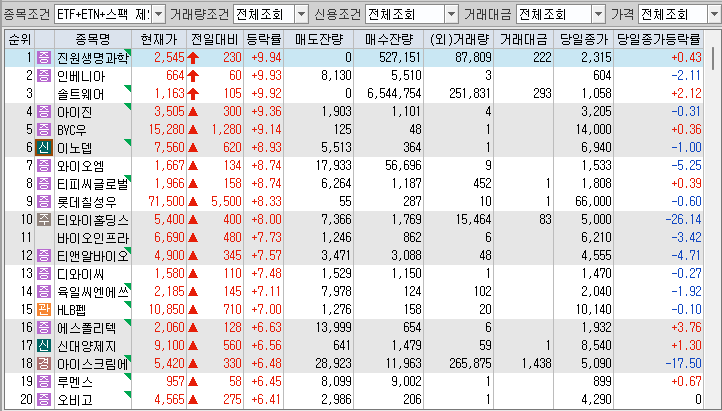The image size is (722, 411).
Task: Click the 당일종가등락률 column header
Action: (x=658, y=39)
